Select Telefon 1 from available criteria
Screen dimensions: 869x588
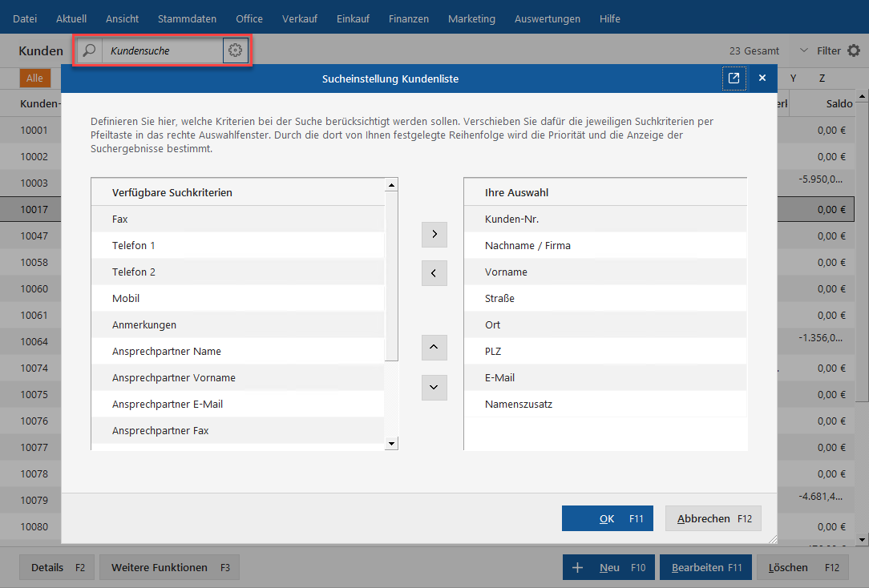(x=134, y=246)
